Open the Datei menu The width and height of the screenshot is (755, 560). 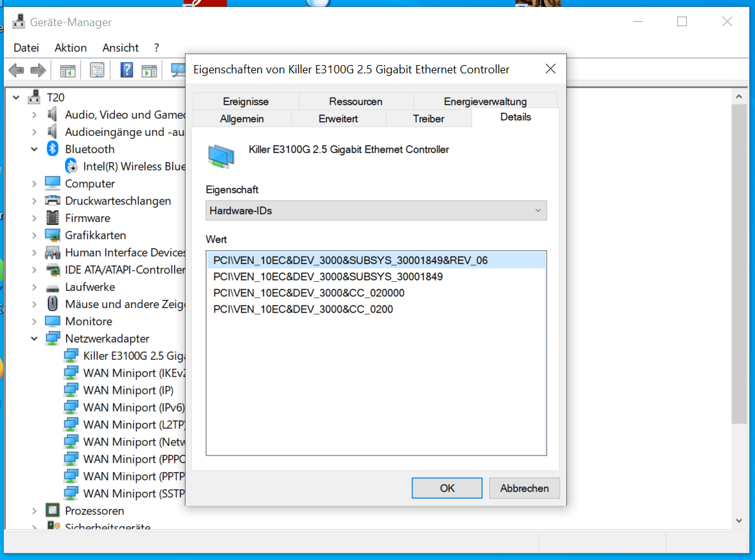click(x=26, y=48)
